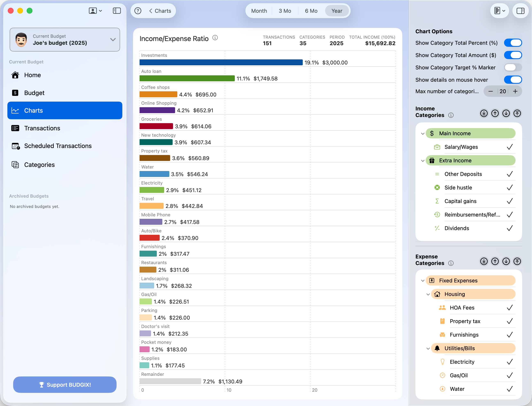
Task: Click the blue Investments bar
Action: [x=221, y=63]
